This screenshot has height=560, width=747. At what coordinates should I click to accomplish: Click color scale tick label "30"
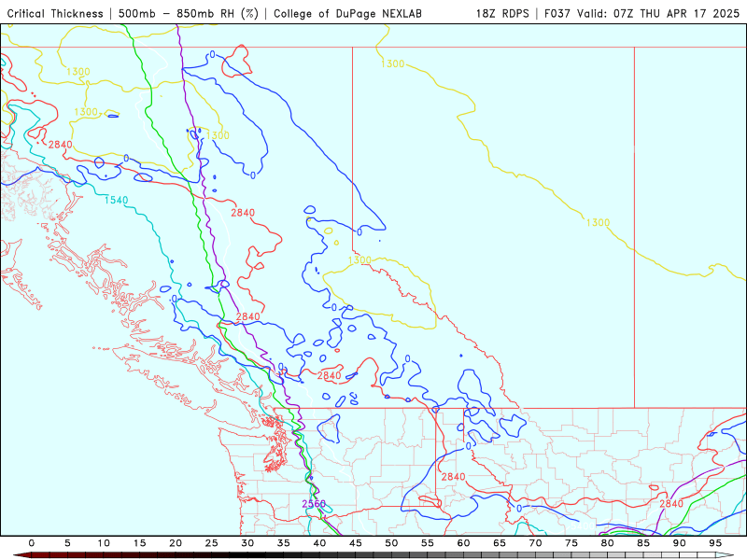click(247, 543)
